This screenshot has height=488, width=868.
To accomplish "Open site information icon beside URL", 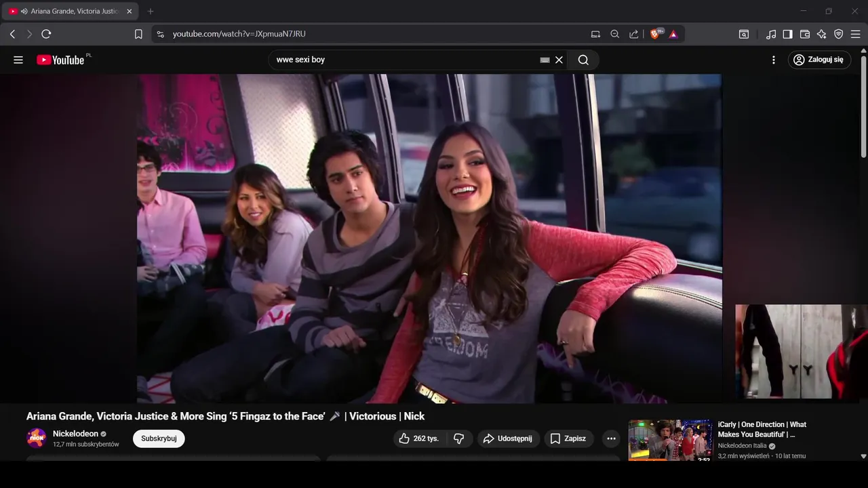I will (160, 34).
